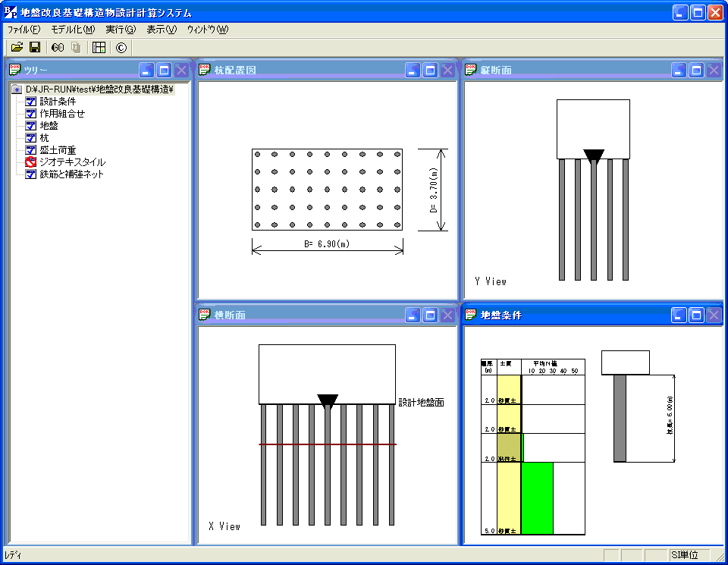Click the green N-value bar in 地盤条件
The image size is (728, 565).
point(538,498)
